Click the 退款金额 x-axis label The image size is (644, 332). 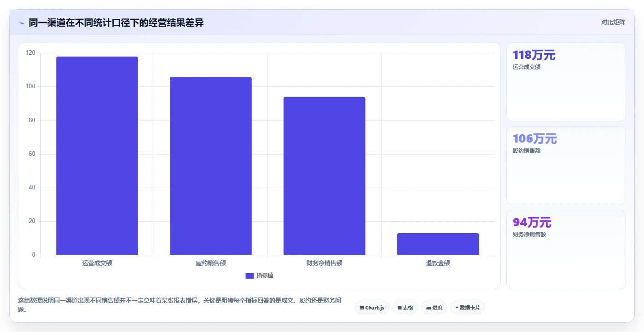438,263
